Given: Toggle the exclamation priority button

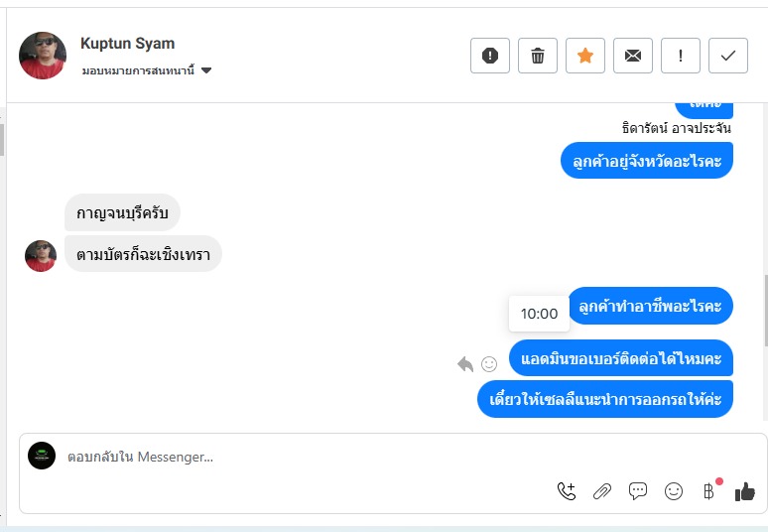Looking at the screenshot, I should tap(681, 56).
